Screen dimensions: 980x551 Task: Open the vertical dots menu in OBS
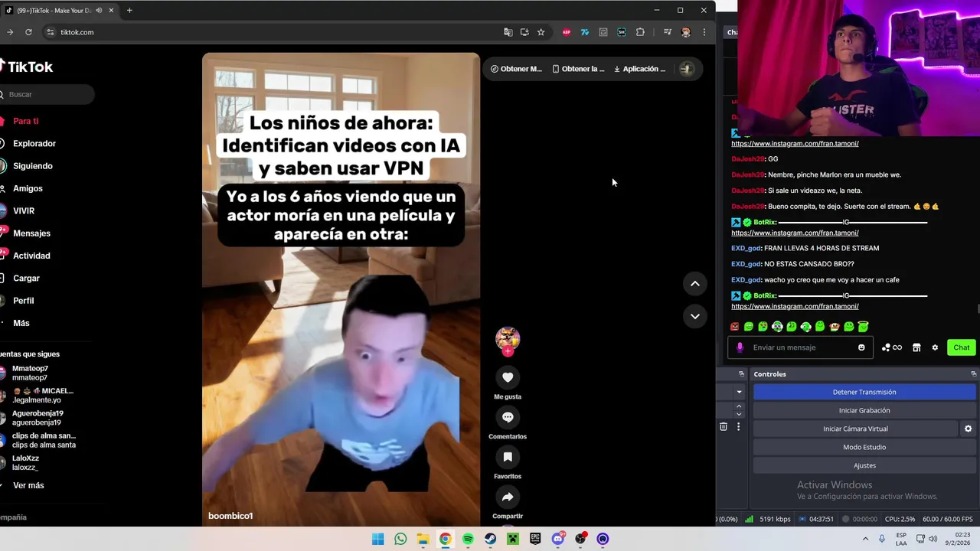(738, 426)
